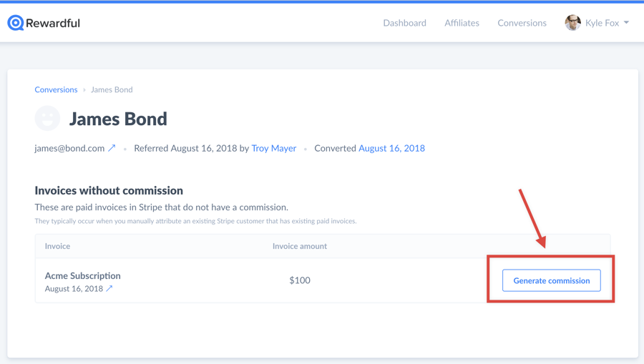Open the Affiliates nav item
Viewport: 644px width, 364px height.
coord(462,23)
